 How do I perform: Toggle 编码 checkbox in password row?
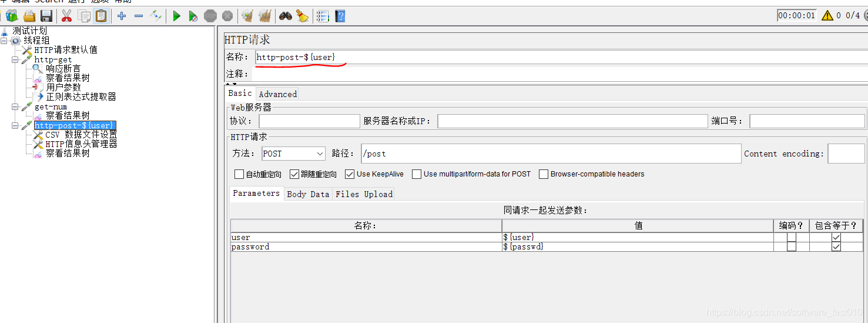[x=792, y=247]
